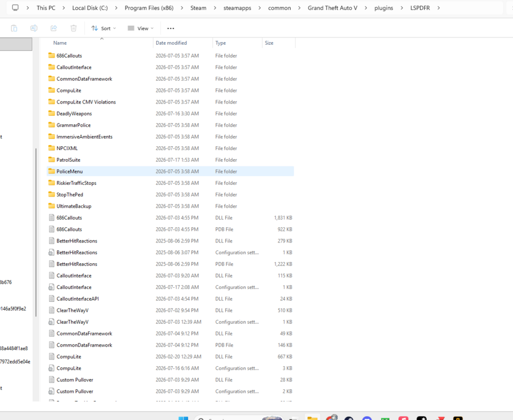
Task: Click the Share toolbar icon
Action: click(54, 29)
